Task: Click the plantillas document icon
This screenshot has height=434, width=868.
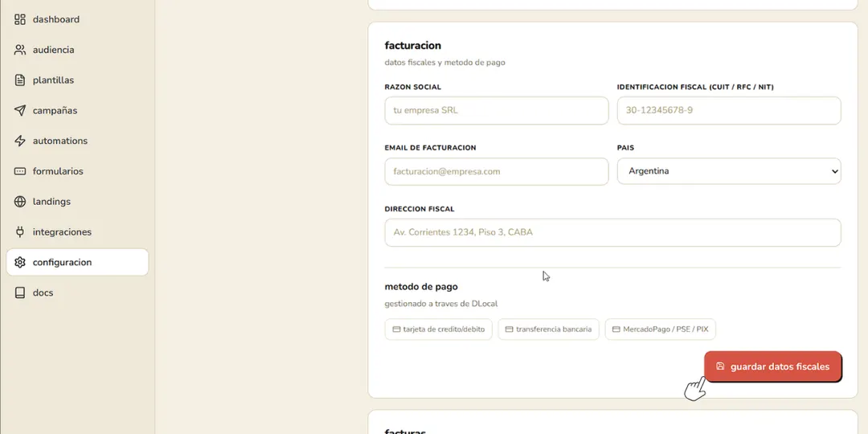Action: [x=20, y=80]
